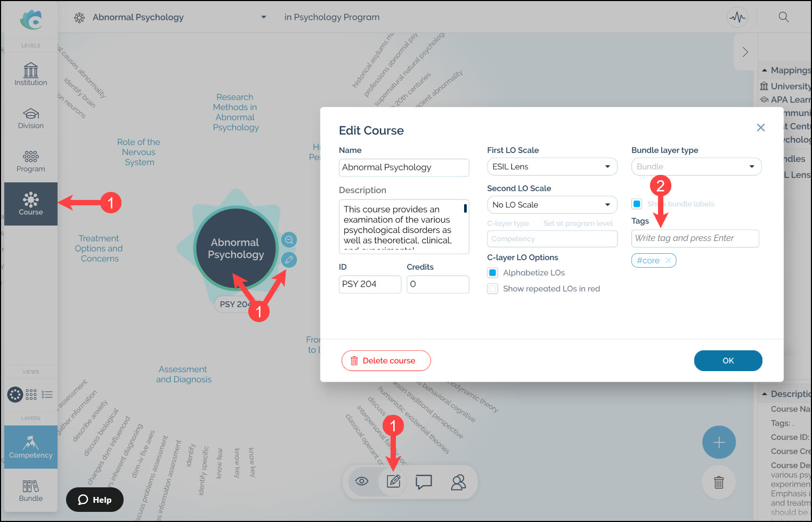
Task: Open the Bundle layer type dropdown
Action: 696,167
